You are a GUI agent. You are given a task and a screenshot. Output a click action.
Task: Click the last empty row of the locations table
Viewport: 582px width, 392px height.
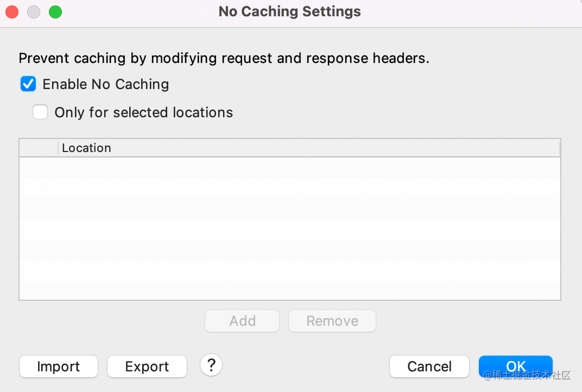click(289, 290)
